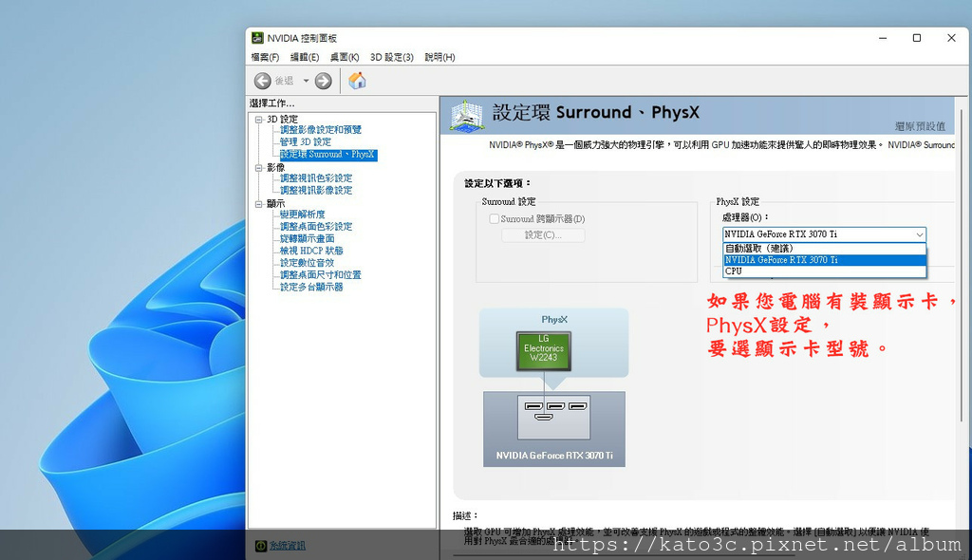Open the 桌面(K) menu

click(x=345, y=57)
